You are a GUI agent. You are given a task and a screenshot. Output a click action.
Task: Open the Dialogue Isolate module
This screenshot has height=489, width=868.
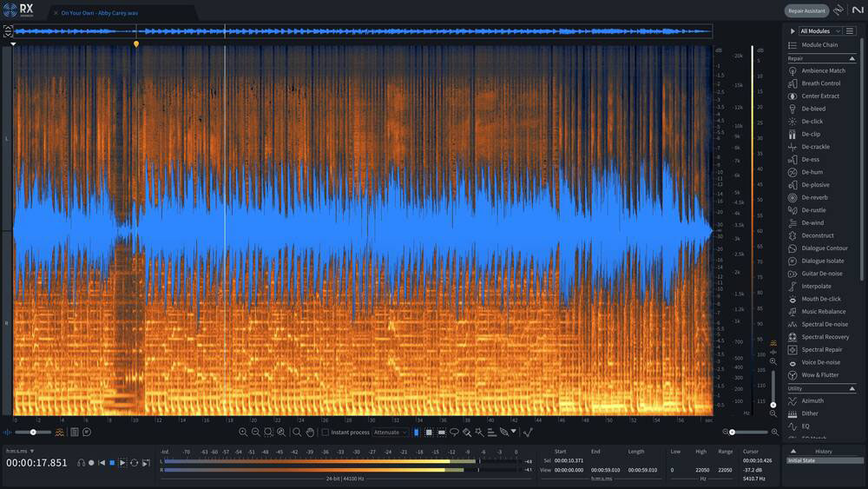(822, 261)
